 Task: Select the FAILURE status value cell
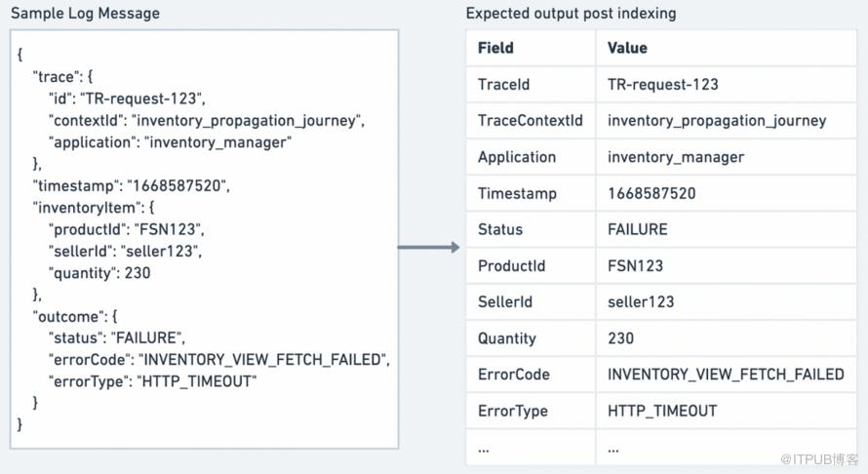(637, 230)
